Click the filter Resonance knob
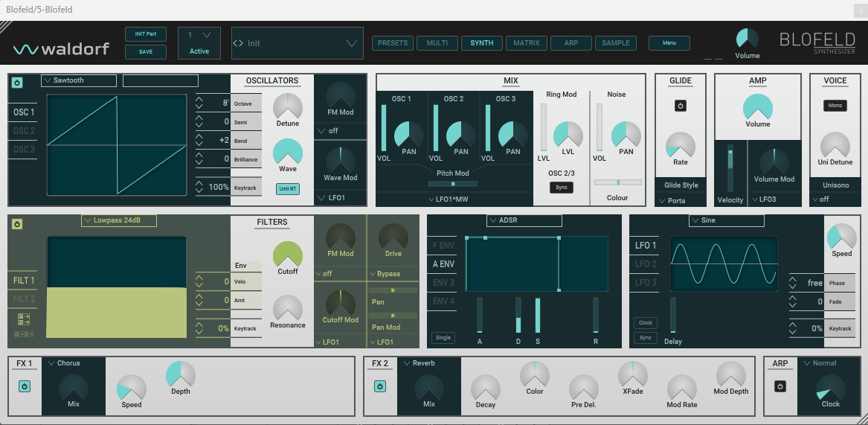This screenshot has height=425, width=868. pyautogui.click(x=288, y=308)
